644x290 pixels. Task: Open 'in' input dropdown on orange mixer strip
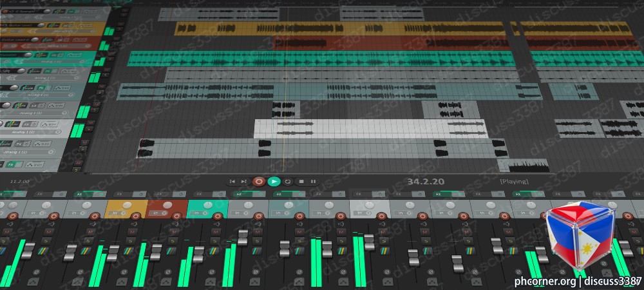pos(117,213)
